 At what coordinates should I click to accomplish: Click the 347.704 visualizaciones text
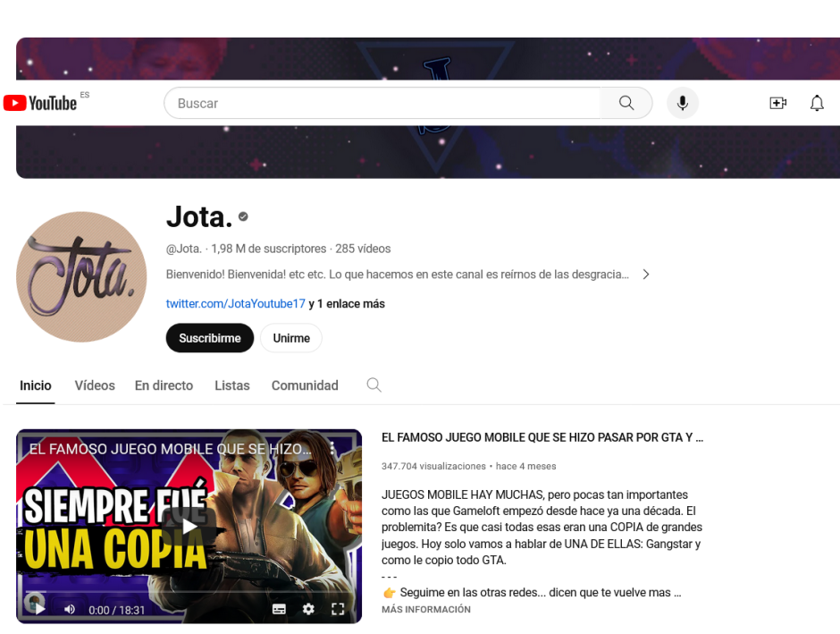(x=433, y=466)
